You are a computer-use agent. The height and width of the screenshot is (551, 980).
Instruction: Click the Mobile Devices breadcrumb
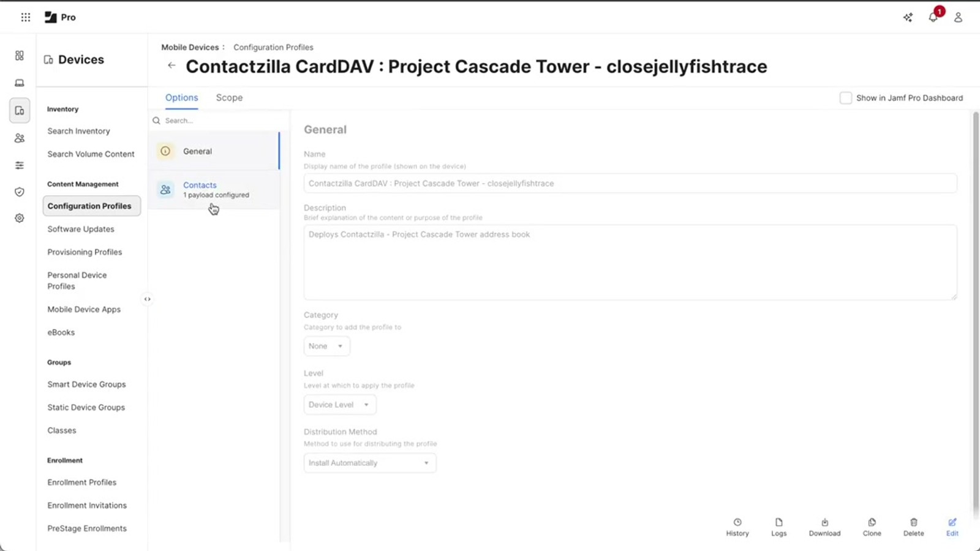pyautogui.click(x=190, y=47)
